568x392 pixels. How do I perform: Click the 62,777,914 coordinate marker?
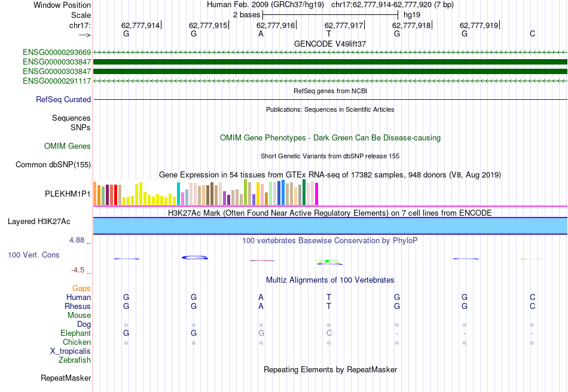pyautogui.click(x=141, y=25)
